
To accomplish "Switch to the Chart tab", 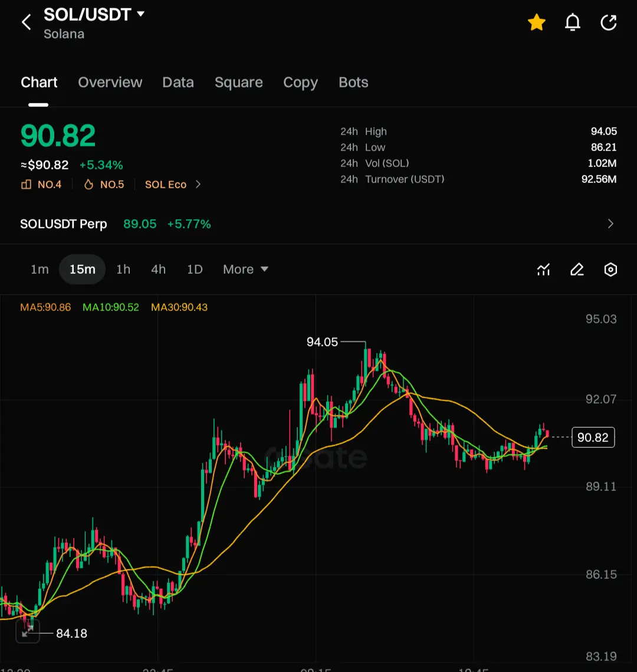I will pos(39,82).
